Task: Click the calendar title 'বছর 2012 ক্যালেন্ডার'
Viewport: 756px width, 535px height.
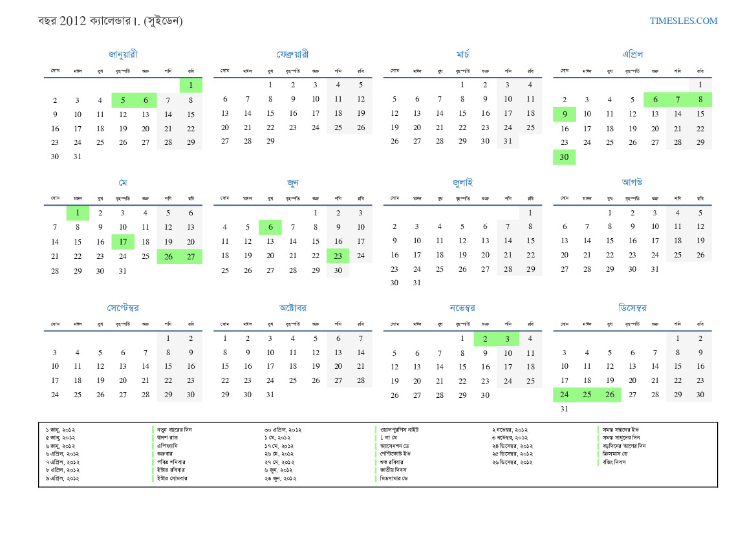Action: [x=111, y=21]
